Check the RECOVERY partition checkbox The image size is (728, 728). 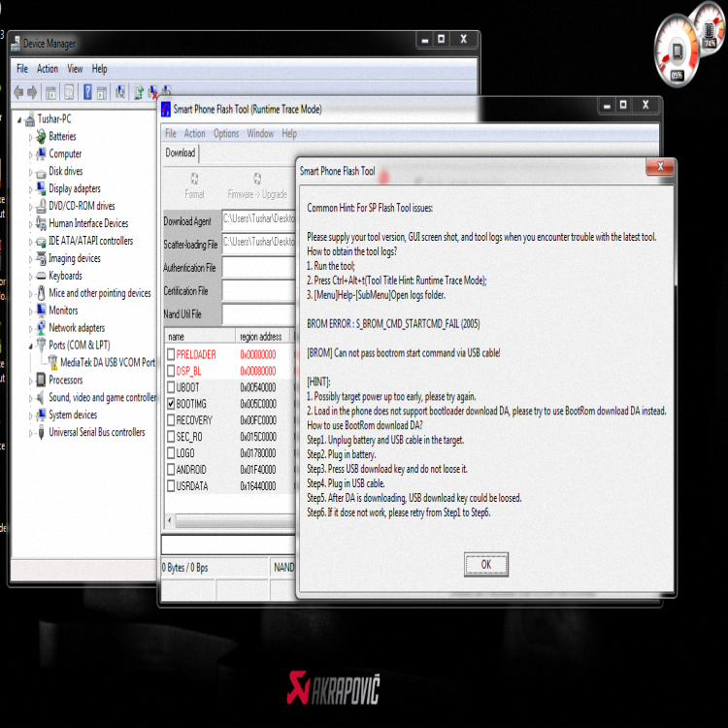(x=171, y=420)
